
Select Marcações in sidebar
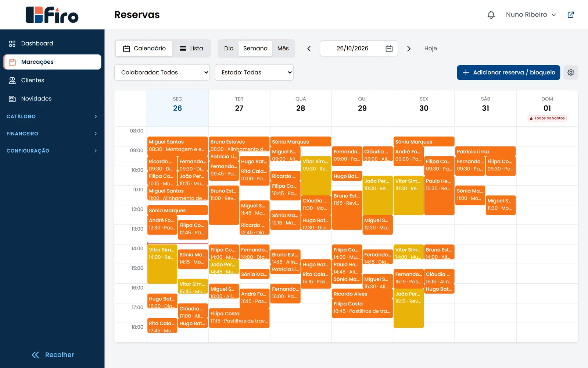(x=52, y=62)
